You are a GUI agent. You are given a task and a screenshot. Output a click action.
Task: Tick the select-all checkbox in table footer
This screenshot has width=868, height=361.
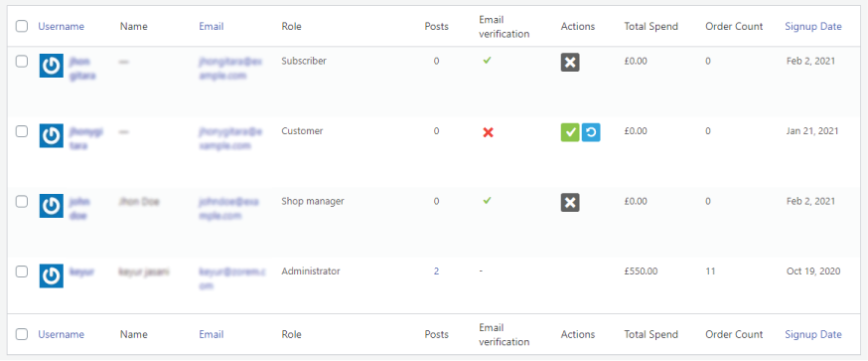(22, 334)
